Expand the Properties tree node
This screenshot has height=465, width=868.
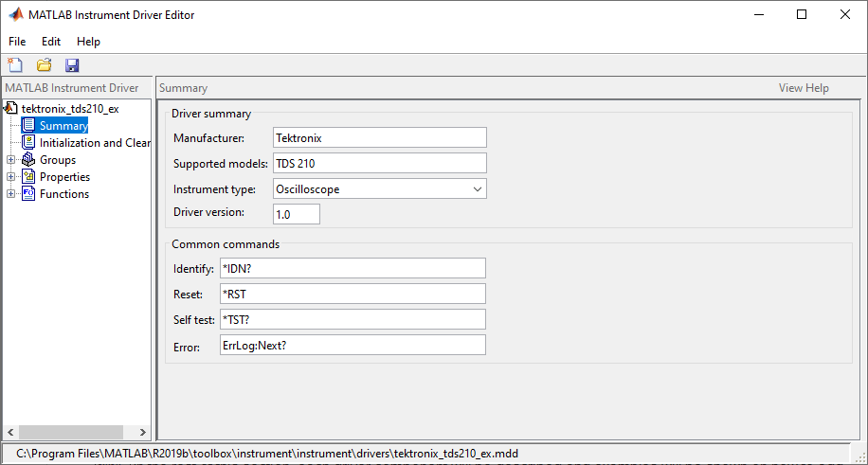(11, 177)
